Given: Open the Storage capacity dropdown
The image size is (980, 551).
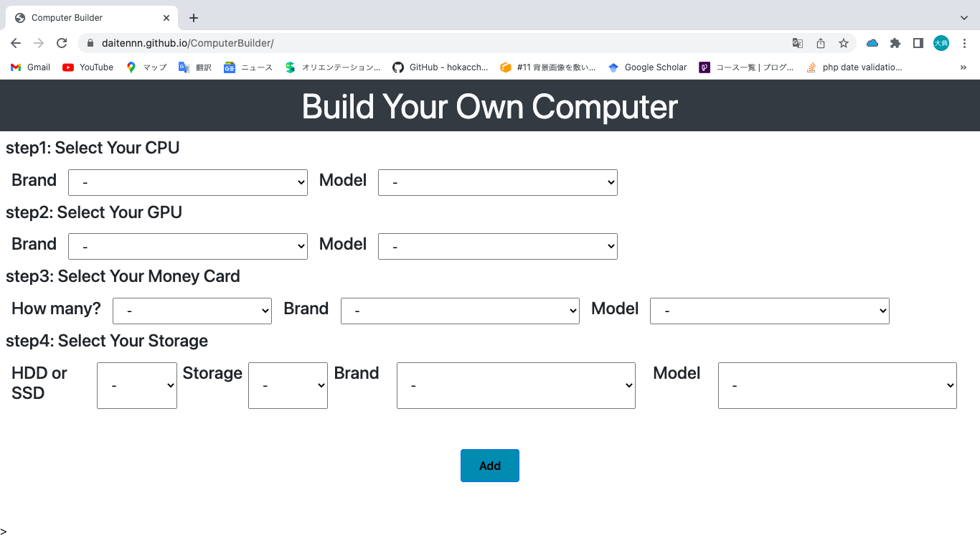Looking at the screenshot, I should pos(288,385).
